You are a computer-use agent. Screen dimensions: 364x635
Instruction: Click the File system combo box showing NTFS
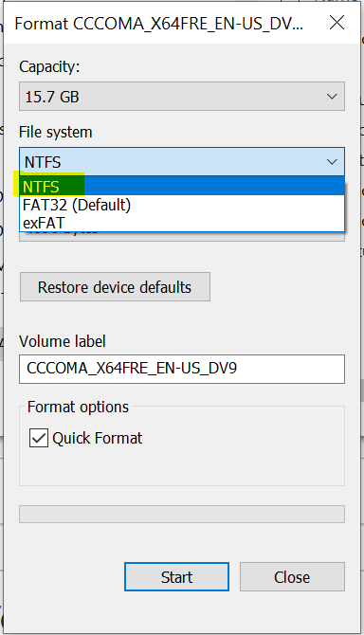pos(182,162)
